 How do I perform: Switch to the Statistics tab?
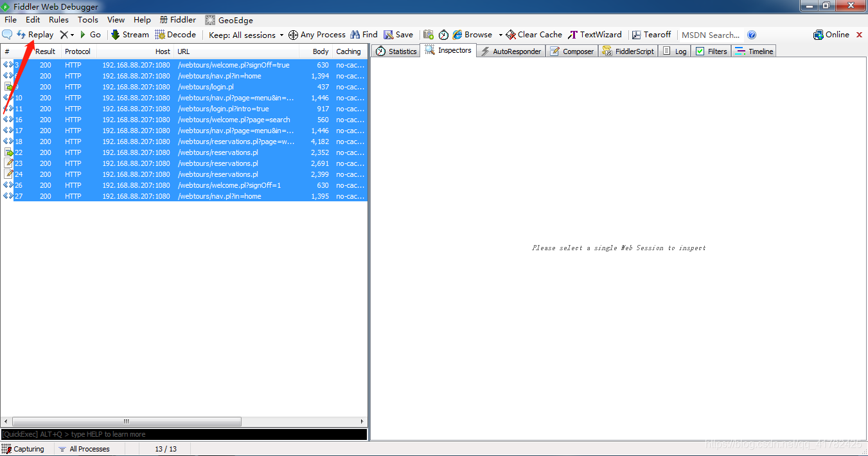[x=396, y=51]
